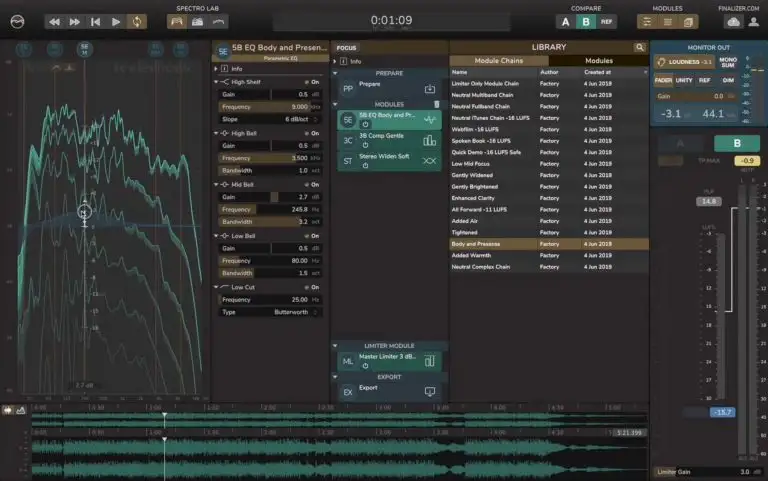
Task: Toggle power on Stereo Widen Soft module
Action: 365,166
